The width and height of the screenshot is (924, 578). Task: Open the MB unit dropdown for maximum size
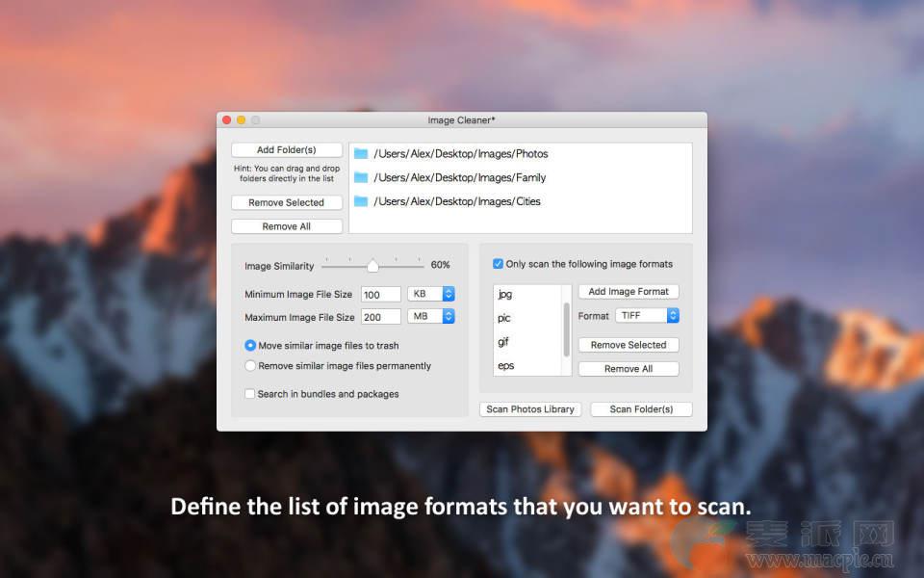point(430,316)
